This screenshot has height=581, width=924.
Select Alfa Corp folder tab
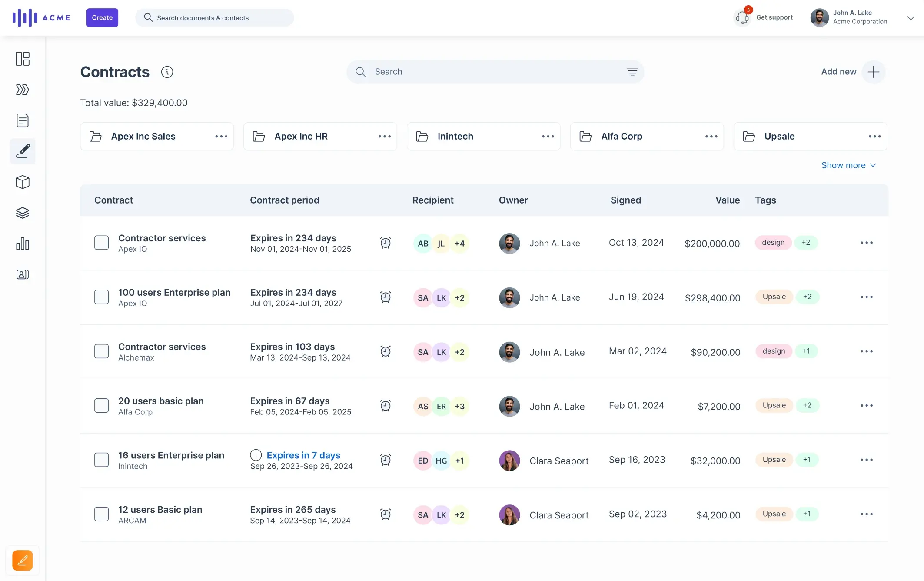pos(647,136)
